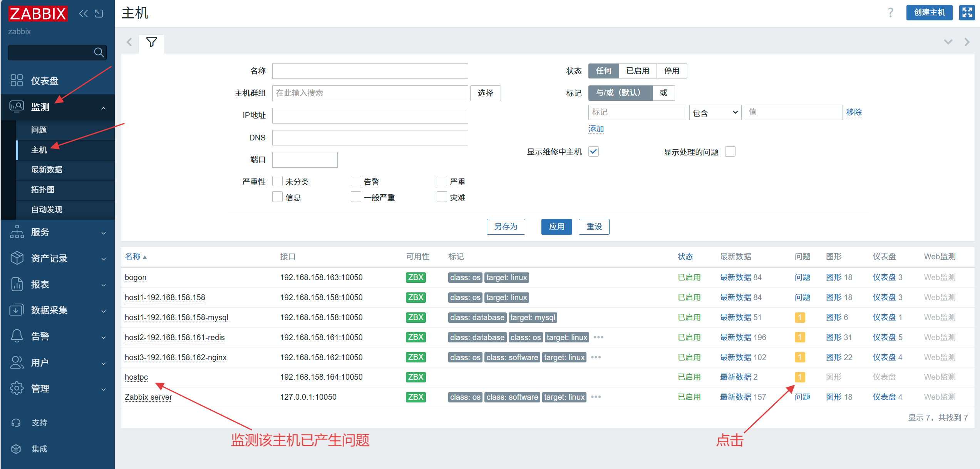Click the 选择 host group button
This screenshot has width=980, height=469.
click(485, 93)
